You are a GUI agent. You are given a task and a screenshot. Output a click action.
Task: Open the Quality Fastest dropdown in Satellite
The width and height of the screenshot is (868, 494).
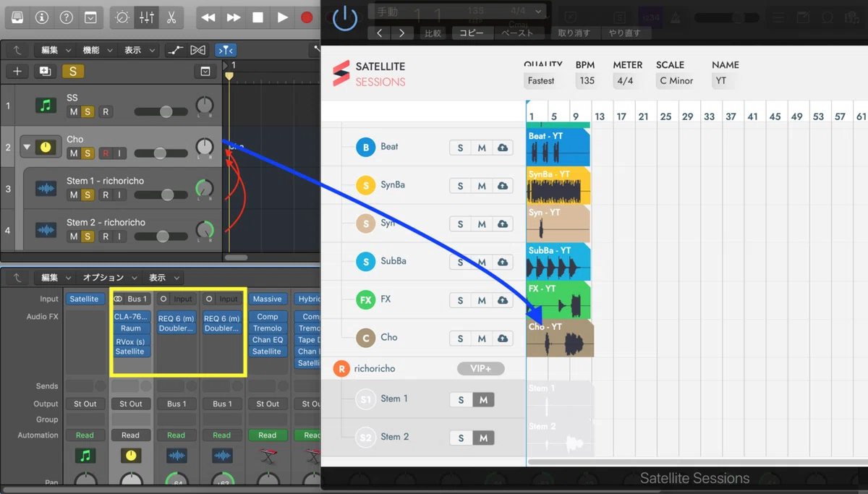coord(541,81)
